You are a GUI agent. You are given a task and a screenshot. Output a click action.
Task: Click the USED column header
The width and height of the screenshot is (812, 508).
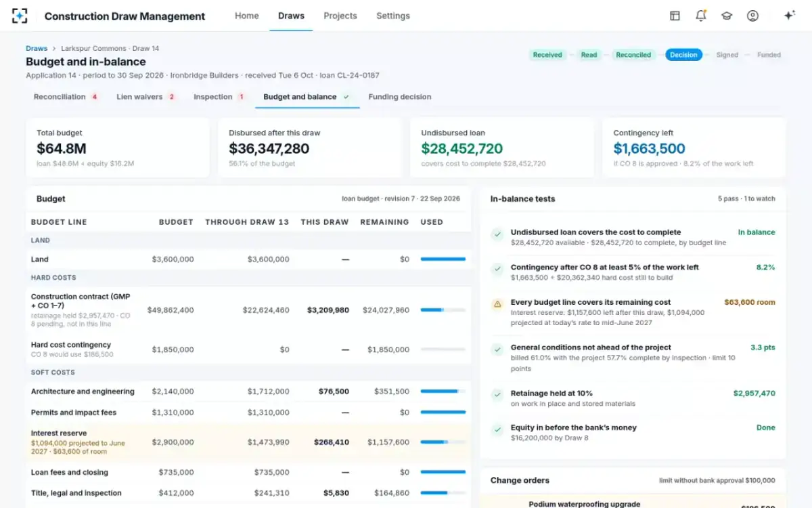coord(432,222)
